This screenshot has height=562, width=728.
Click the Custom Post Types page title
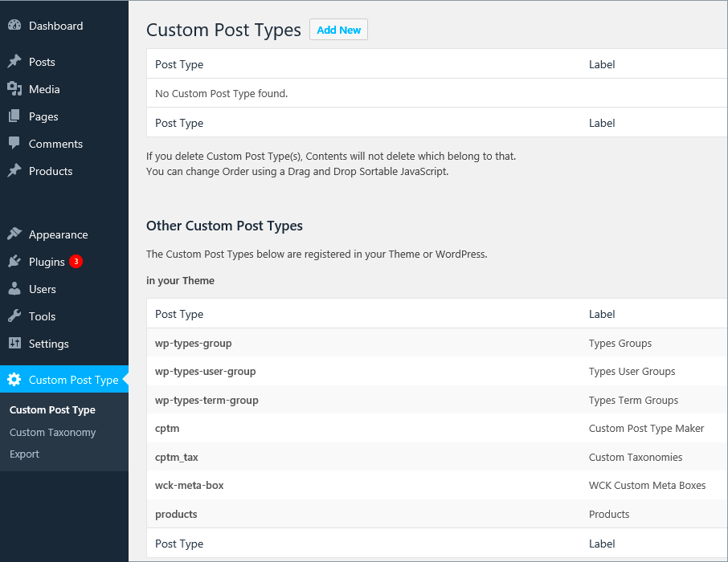coord(223,31)
